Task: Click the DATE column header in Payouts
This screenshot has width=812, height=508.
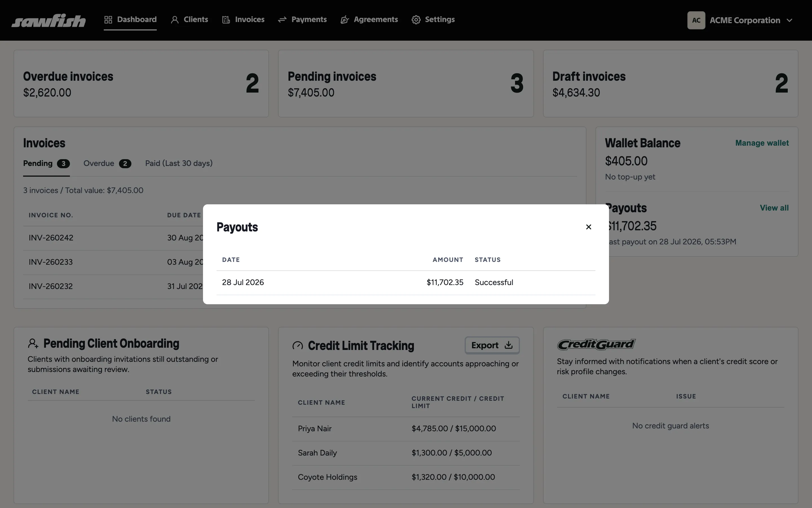Action: click(231, 260)
